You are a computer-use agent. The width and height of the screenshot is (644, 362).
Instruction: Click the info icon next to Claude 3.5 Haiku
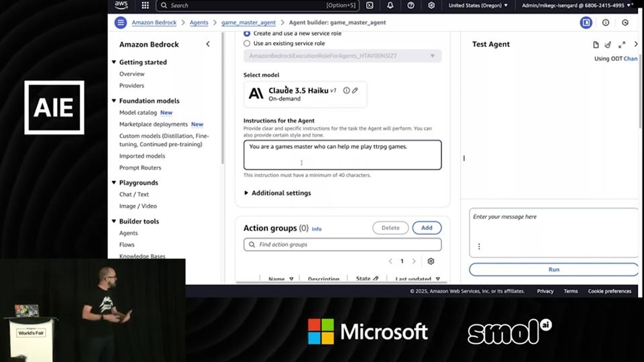click(346, 90)
